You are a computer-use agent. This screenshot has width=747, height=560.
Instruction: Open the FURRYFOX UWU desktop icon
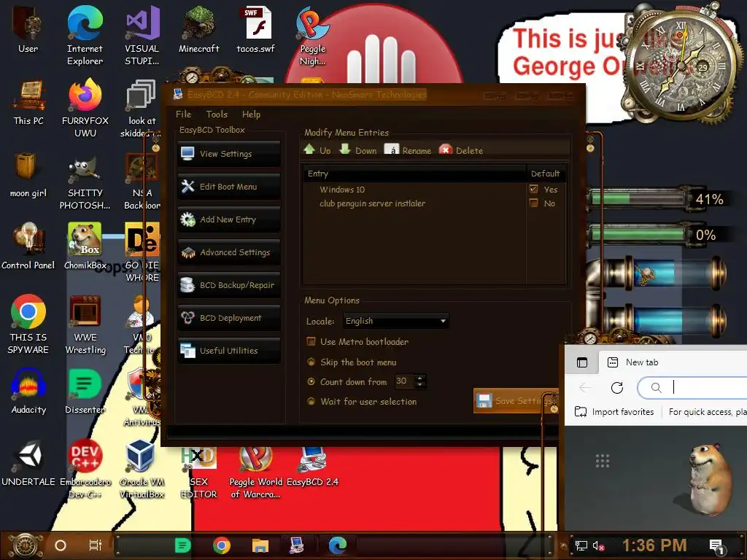[x=85, y=108]
